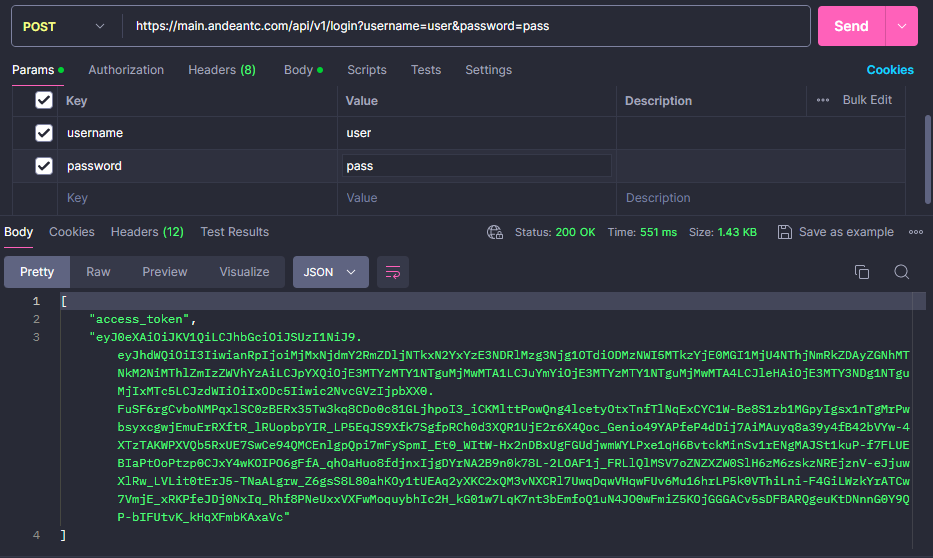Click the network globe icon near Status

point(494,232)
